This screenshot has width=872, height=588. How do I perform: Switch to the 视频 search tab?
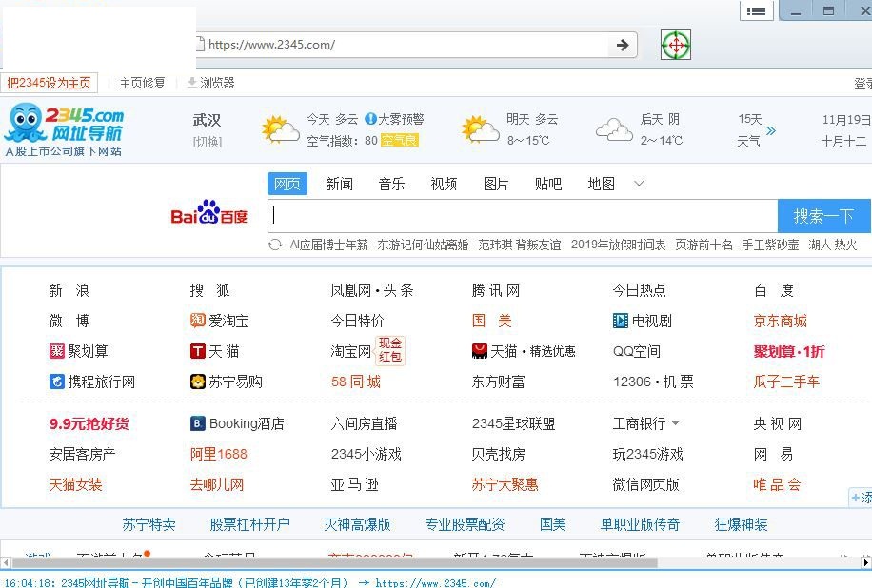(x=444, y=184)
